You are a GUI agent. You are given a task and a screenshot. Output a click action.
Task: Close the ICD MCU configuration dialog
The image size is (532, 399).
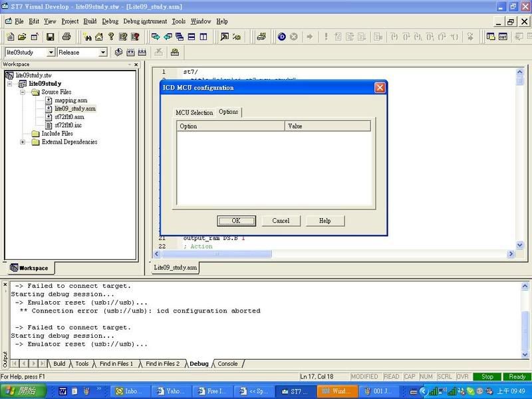[x=380, y=88]
